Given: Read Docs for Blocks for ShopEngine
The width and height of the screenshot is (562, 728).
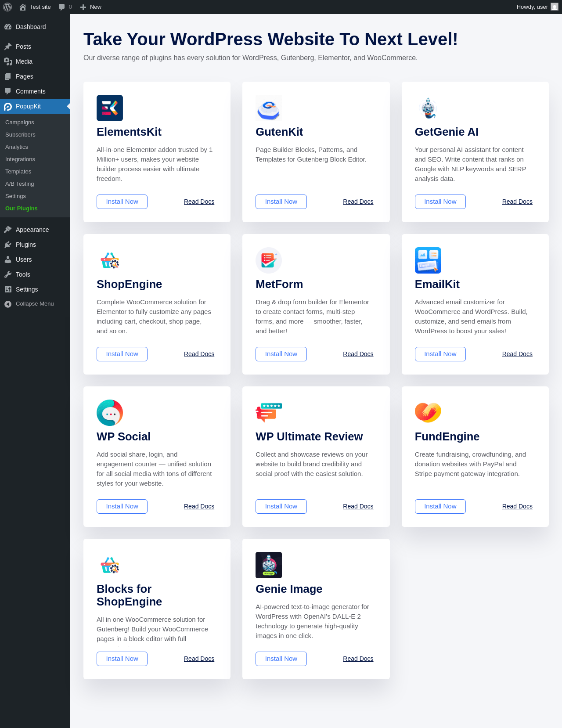Looking at the screenshot, I should pos(199,659).
